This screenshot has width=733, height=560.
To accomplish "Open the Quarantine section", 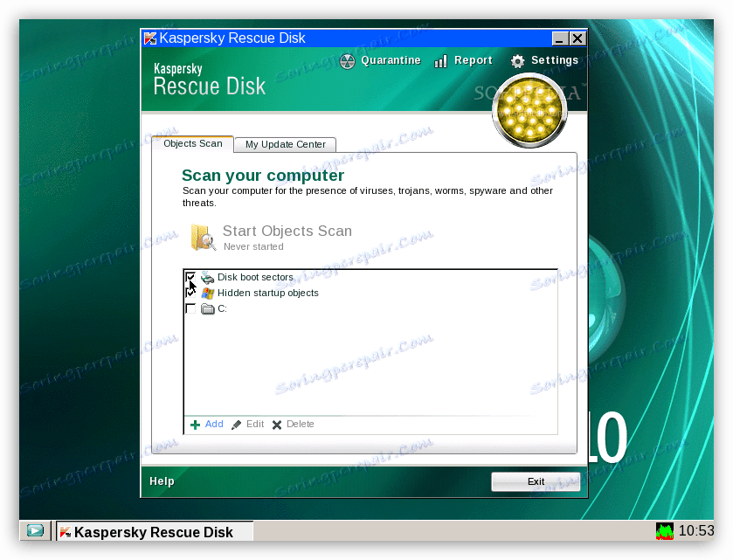I will (391, 60).
